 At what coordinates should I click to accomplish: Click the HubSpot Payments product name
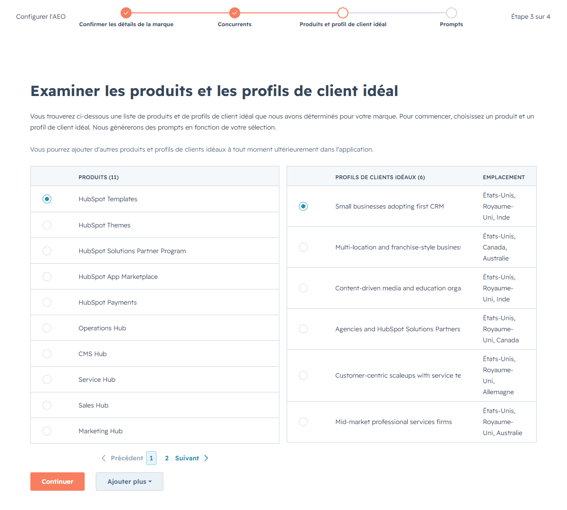(107, 302)
